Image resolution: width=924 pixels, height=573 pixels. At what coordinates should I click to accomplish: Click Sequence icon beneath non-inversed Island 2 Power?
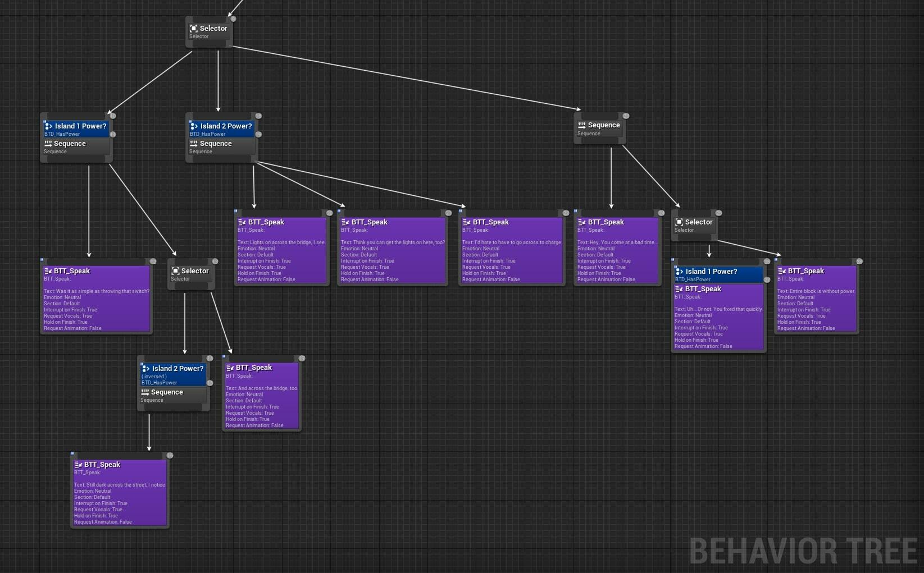tap(194, 144)
